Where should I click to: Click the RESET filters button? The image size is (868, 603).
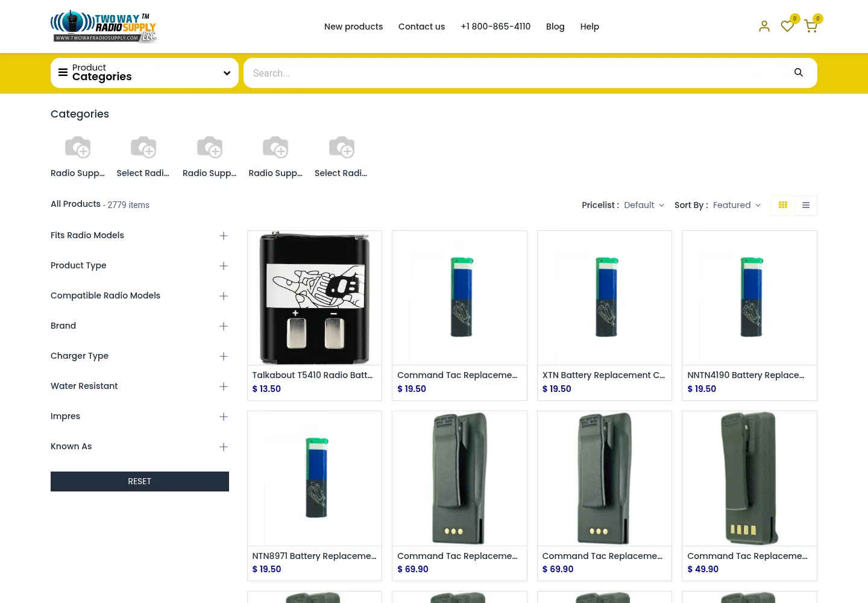(140, 481)
